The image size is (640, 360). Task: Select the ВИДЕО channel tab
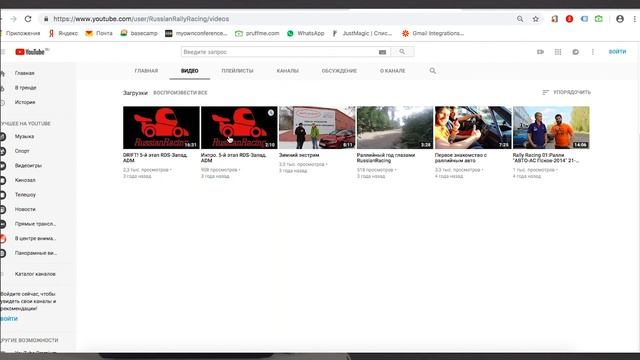pyautogui.click(x=190, y=71)
